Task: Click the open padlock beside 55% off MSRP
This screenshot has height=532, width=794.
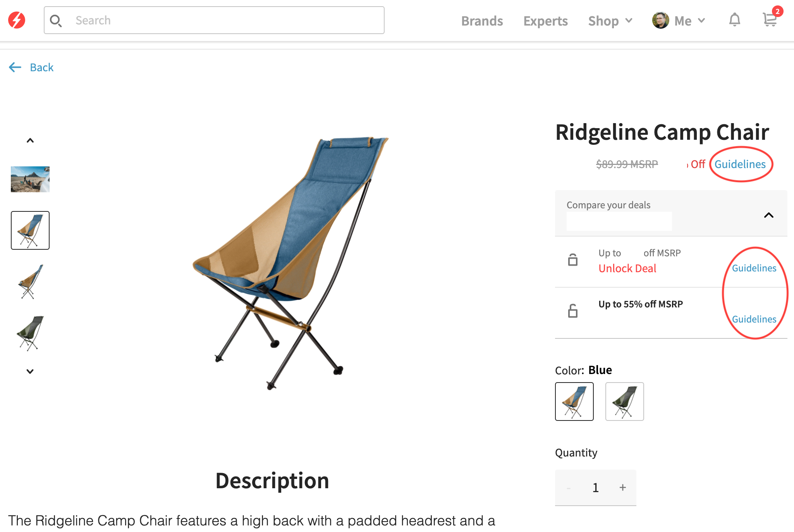Action: tap(573, 311)
